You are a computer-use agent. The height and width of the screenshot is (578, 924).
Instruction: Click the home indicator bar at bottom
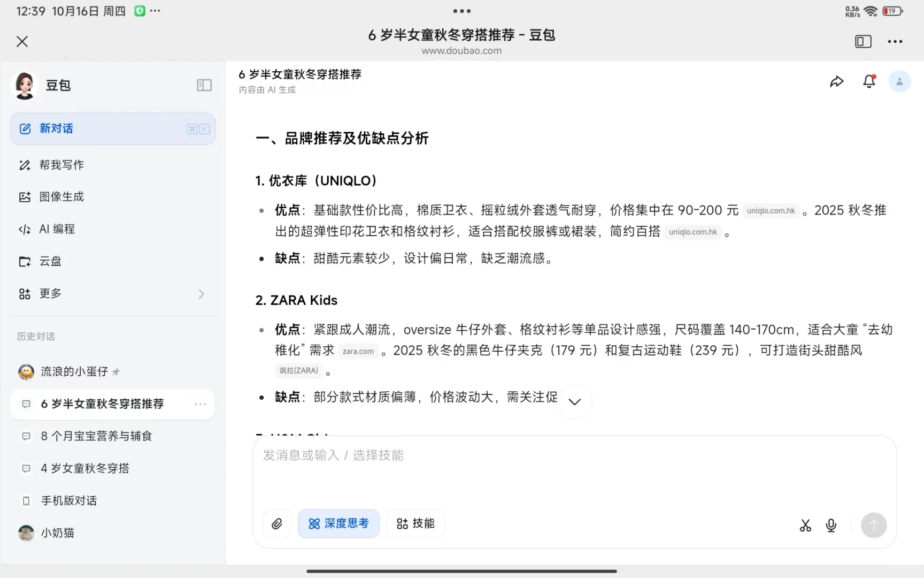coord(461,571)
